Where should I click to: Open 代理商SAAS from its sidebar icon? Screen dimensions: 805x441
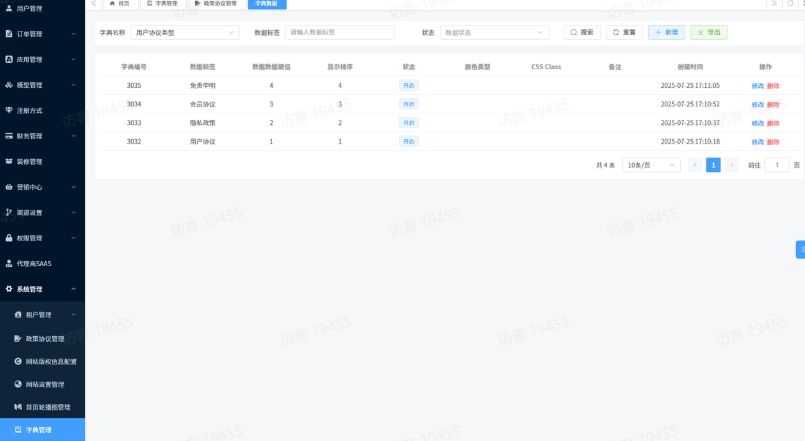[x=9, y=263]
